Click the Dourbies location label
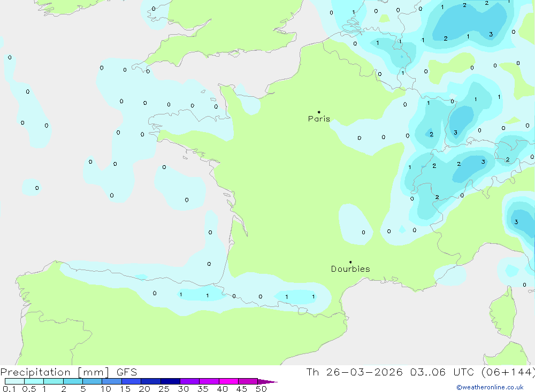This screenshot has width=535, height=392. pyautogui.click(x=350, y=269)
